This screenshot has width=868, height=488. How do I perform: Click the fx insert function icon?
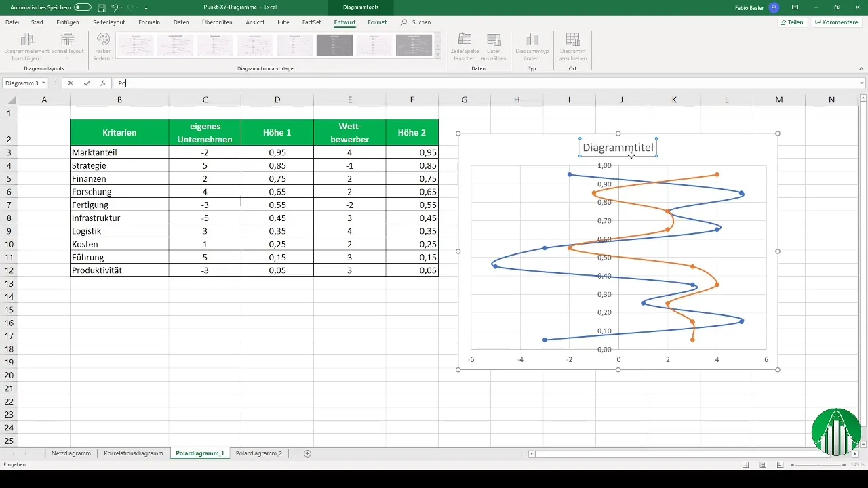[102, 83]
